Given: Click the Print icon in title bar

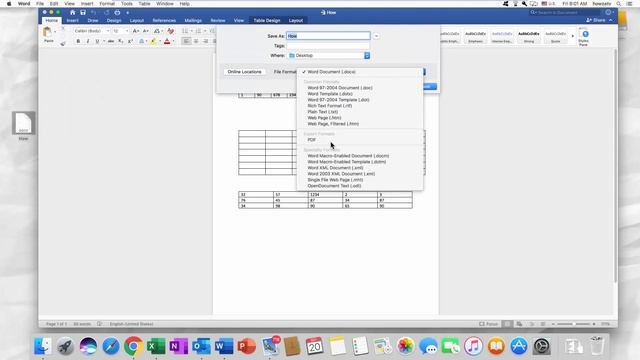Looking at the screenshot, I should [117, 13].
